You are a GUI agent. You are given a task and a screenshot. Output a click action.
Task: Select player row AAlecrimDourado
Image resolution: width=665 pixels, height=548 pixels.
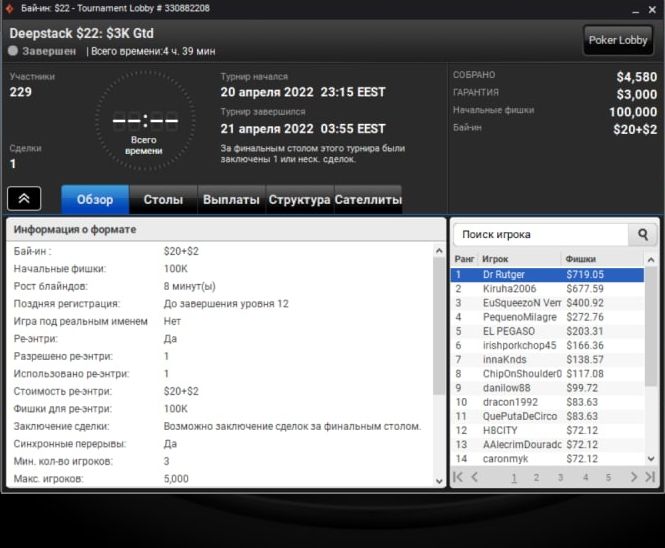pyautogui.click(x=547, y=445)
